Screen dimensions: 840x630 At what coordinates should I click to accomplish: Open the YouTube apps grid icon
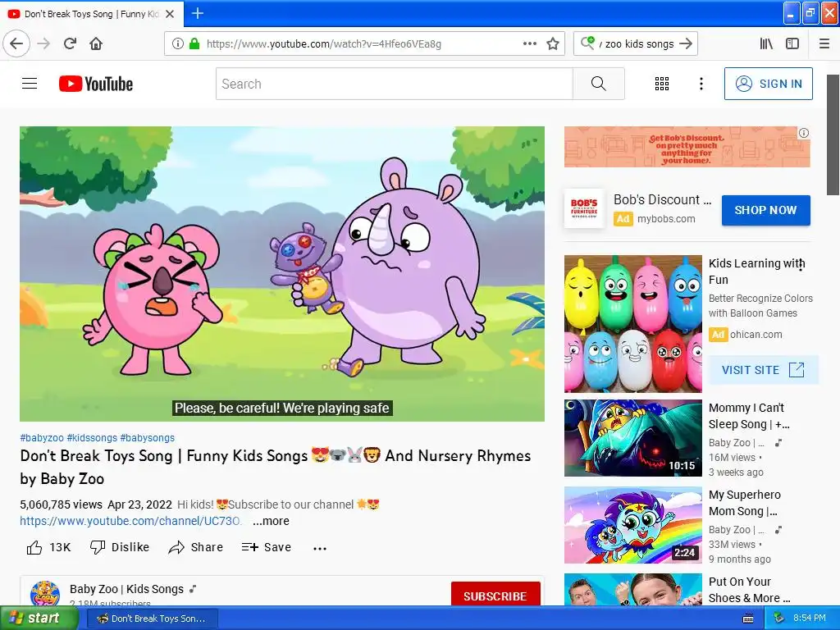[662, 84]
